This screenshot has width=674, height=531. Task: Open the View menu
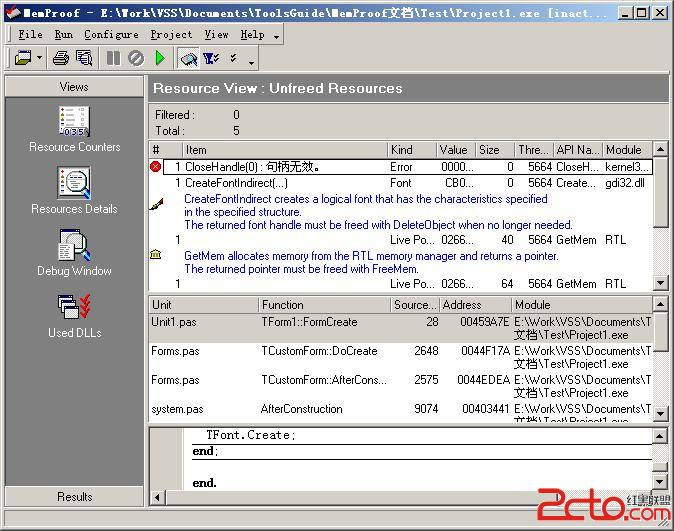(216, 34)
